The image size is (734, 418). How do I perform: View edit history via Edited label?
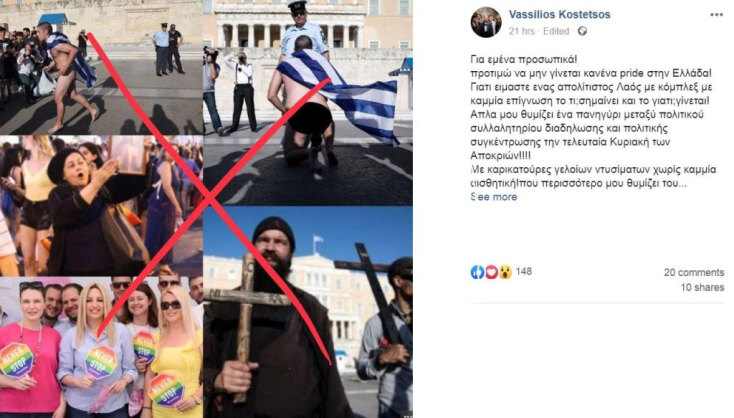point(556,31)
